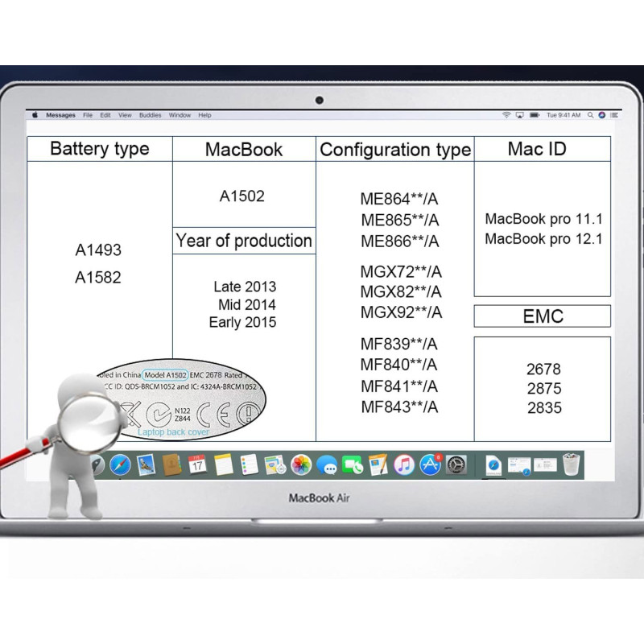The height and width of the screenshot is (644, 644).
Task: Click configuration MF840**/A
Action: pos(398,365)
